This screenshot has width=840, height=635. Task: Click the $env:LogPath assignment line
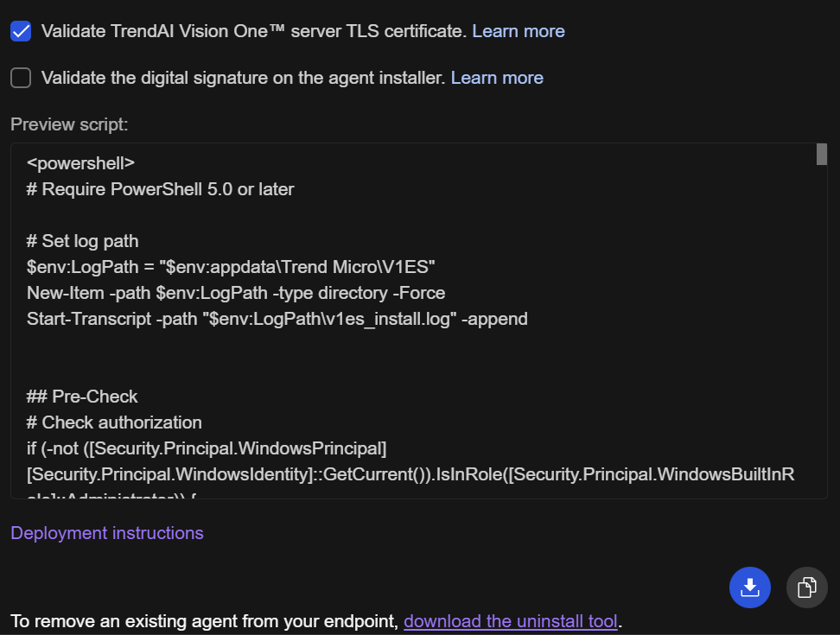coord(230,267)
